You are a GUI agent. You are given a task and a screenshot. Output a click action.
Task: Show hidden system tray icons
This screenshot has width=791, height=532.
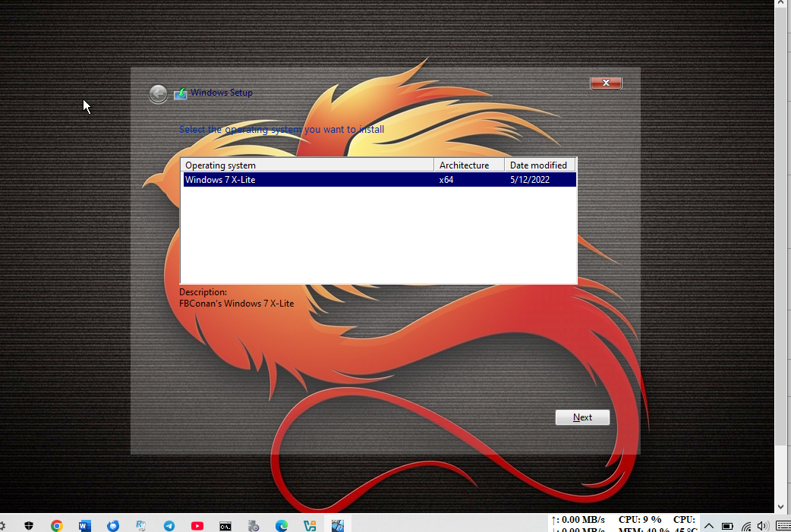[x=709, y=525]
